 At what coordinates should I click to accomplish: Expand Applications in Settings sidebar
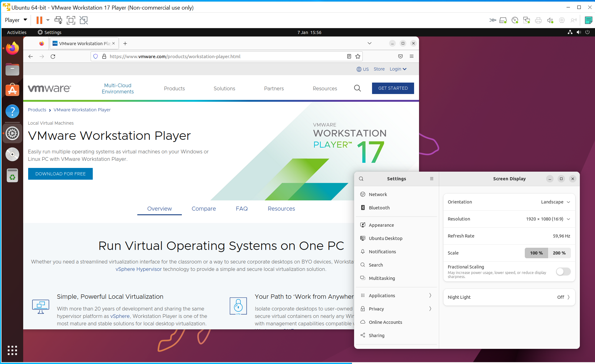tap(396, 296)
